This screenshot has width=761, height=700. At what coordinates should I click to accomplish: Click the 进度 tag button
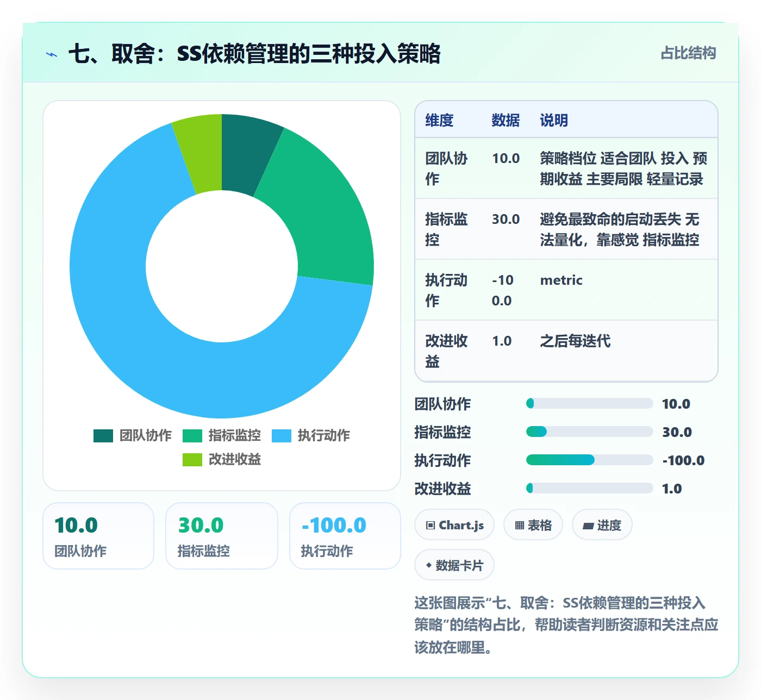click(602, 525)
